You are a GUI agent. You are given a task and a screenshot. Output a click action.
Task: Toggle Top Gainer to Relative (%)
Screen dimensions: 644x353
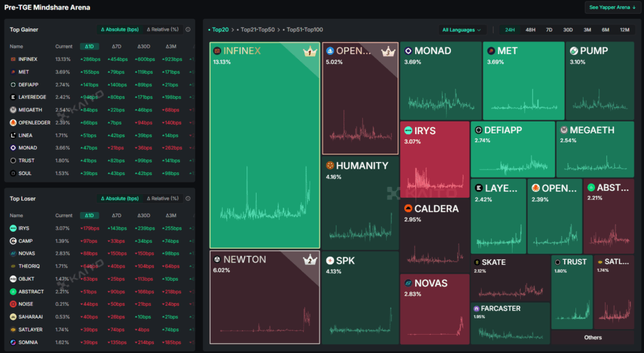162,30
